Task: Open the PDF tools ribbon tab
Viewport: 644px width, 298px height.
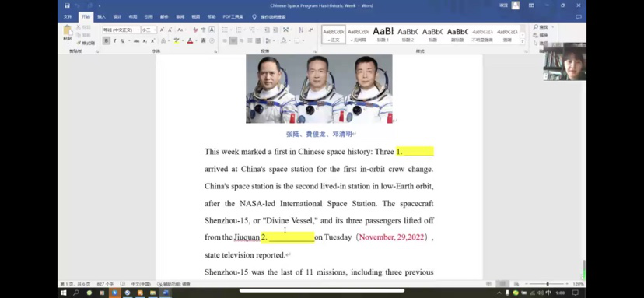Action: (x=233, y=17)
